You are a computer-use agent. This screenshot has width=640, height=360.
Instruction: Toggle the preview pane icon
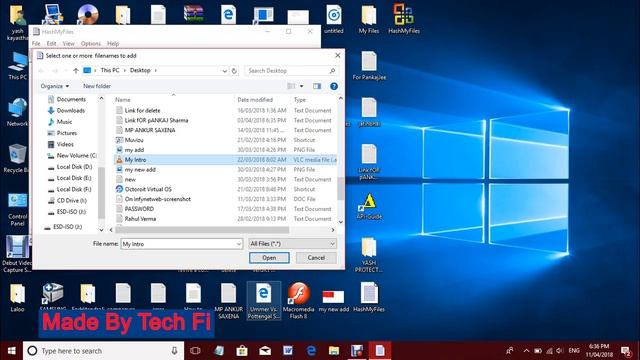tap(317, 86)
